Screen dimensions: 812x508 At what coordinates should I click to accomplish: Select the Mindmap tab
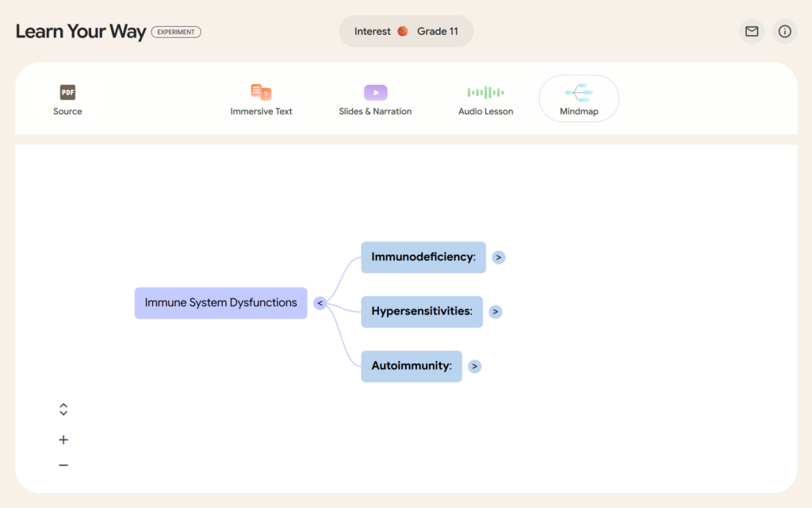(x=579, y=99)
